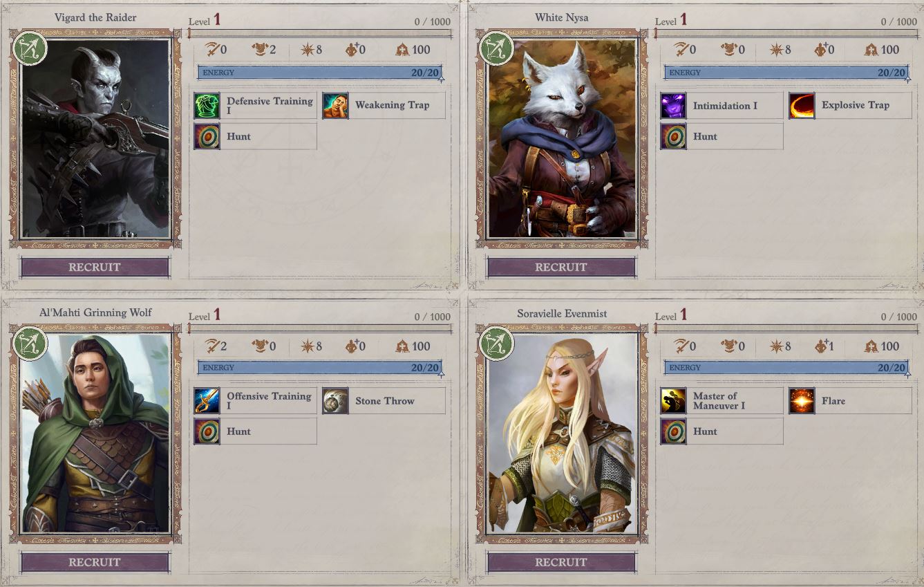Click Vigard's Defensive Training I icon

pos(207,106)
